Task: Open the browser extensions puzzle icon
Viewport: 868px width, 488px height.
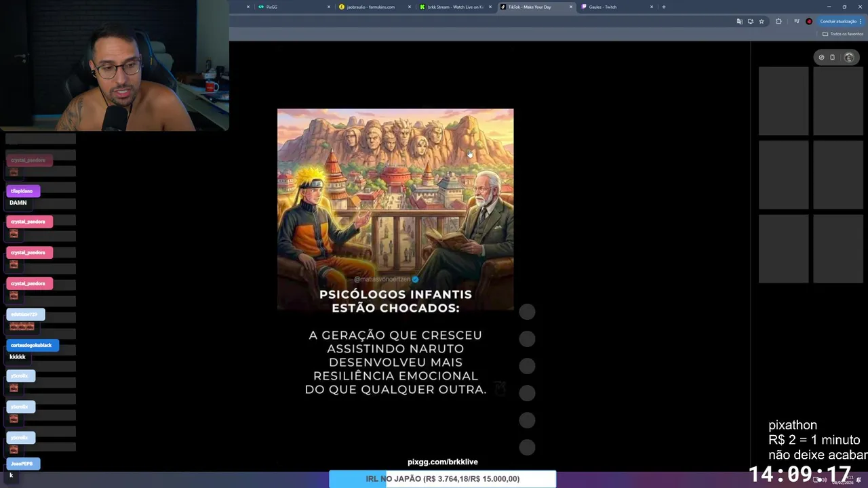Action: point(778,21)
